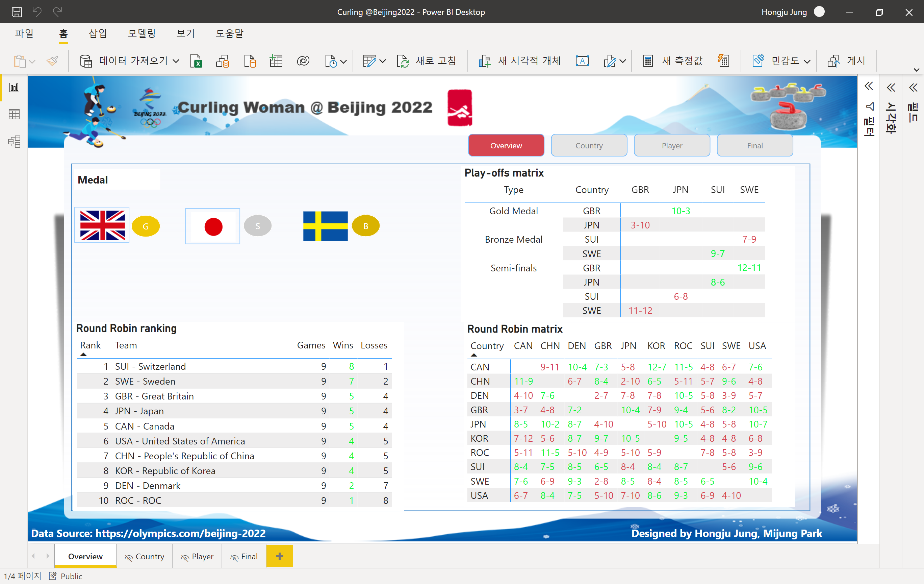Screen dimensions: 924x584
Task: Insert a text box with toolbar icon
Action: pos(582,61)
